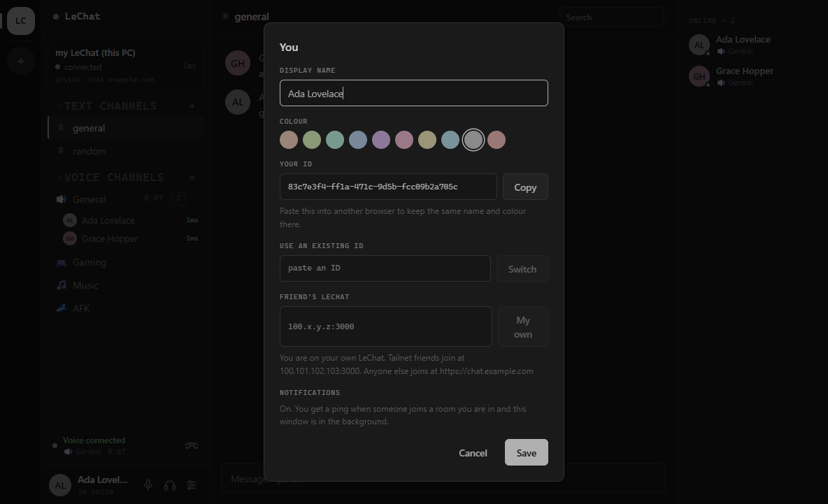Screen dimensions: 828x504
Task: Pick the teal green colour swatch
Action: pyautogui.click(x=335, y=140)
